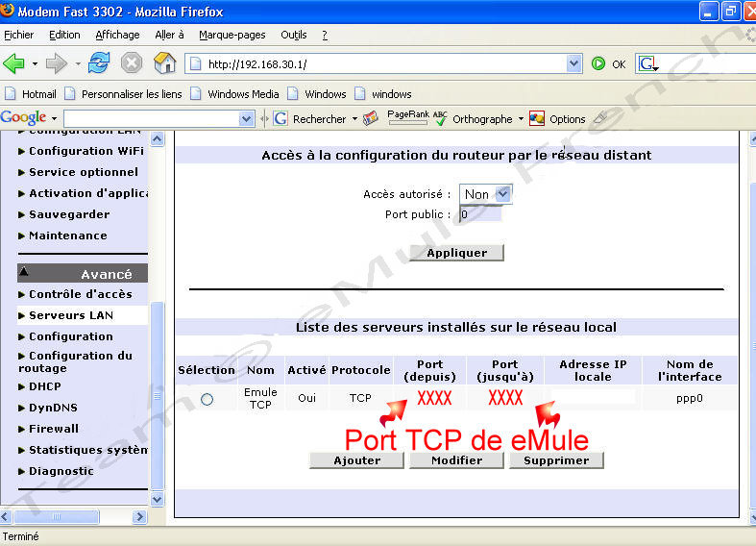Select the Emule TCP server radio button
The image size is (756, 546).
[x=207, y=399]
